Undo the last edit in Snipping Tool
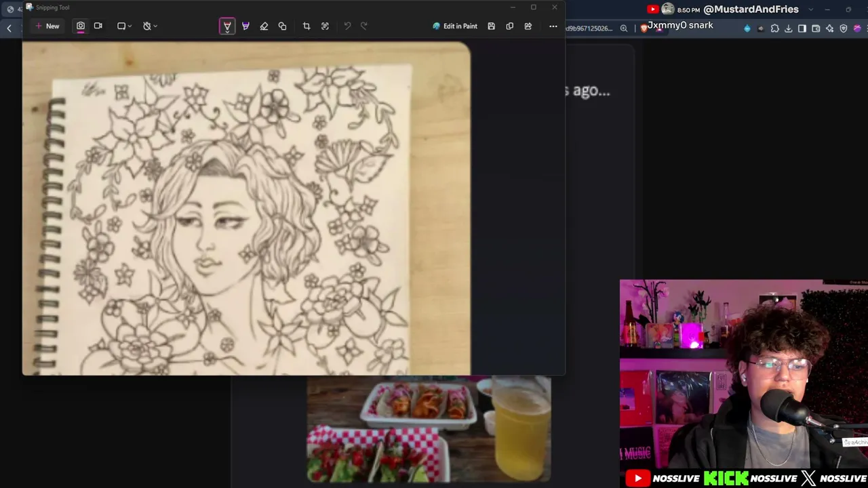The image size is (868, 488). (347, 26)
